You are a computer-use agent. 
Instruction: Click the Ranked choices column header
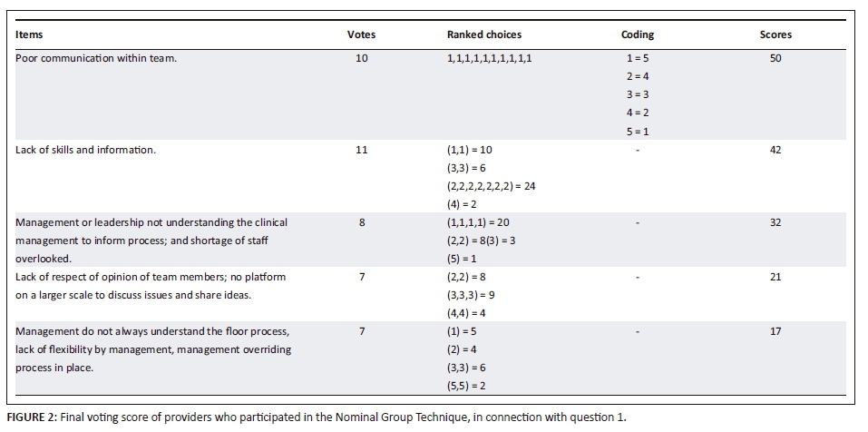pos(483,34)
